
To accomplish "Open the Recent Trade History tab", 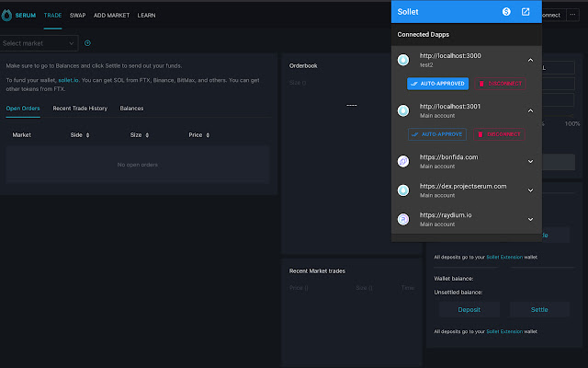I will coord(80,109).
